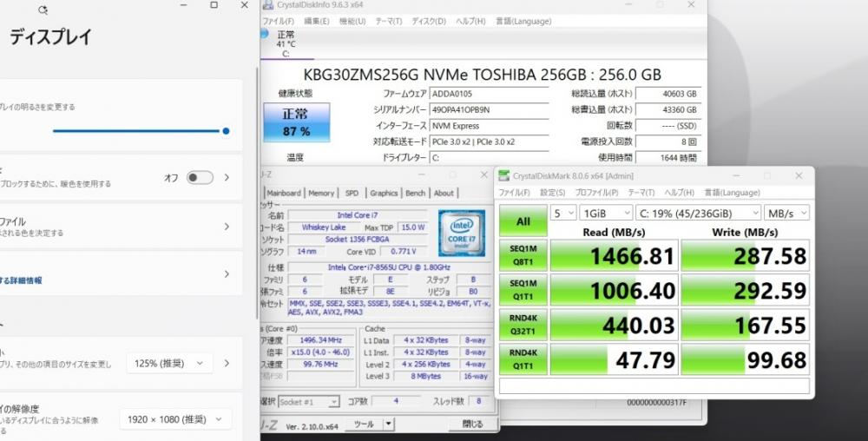Open the ヘルプ(H) menu in CrystalDiskInfo
868x441 pixels.
pyautogui.click(x=470, y=21)
